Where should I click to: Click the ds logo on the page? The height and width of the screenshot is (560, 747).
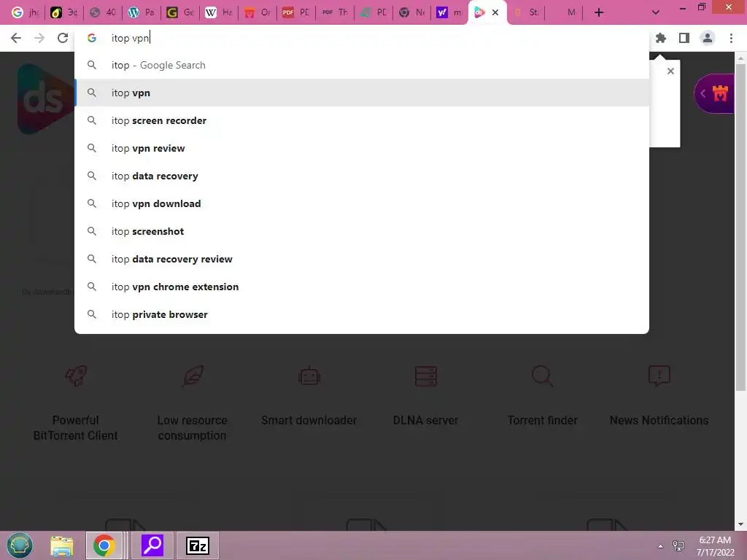pos(46,99)
